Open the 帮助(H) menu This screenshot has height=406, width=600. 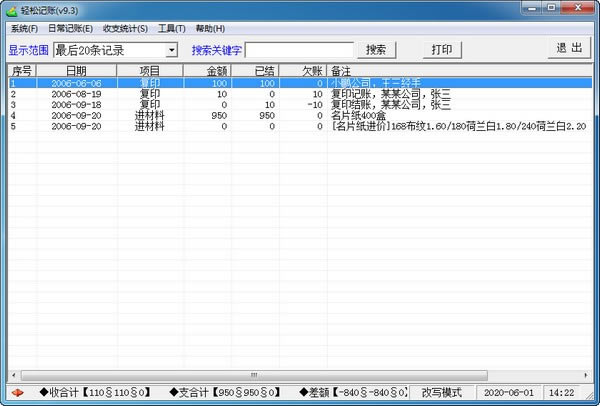[211, 29]
